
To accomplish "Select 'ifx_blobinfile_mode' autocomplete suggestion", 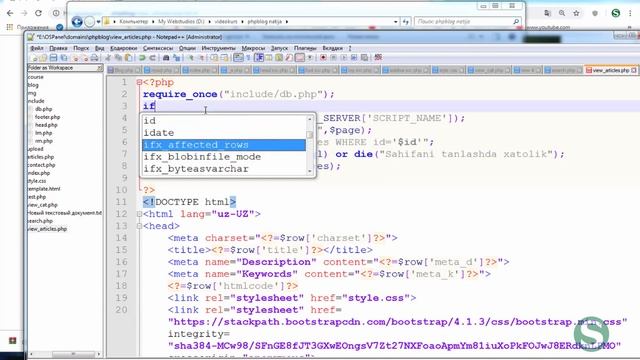I will [x=224, y=157].
